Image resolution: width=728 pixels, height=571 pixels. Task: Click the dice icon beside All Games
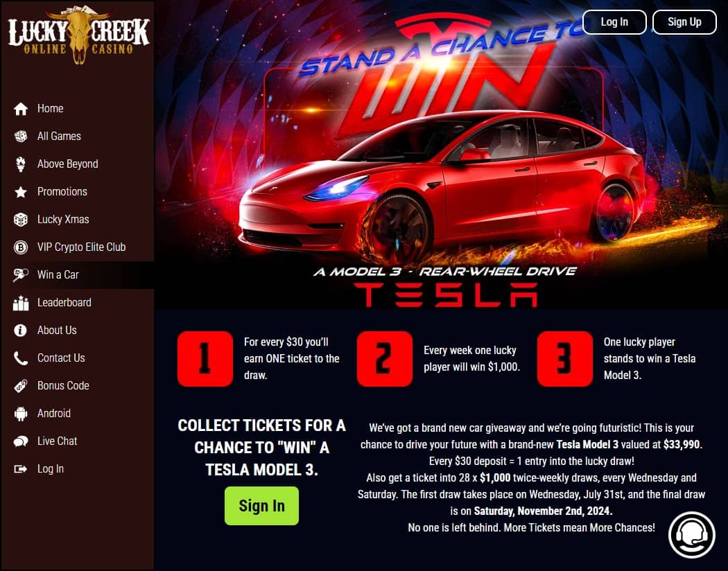tap(20, 137)
